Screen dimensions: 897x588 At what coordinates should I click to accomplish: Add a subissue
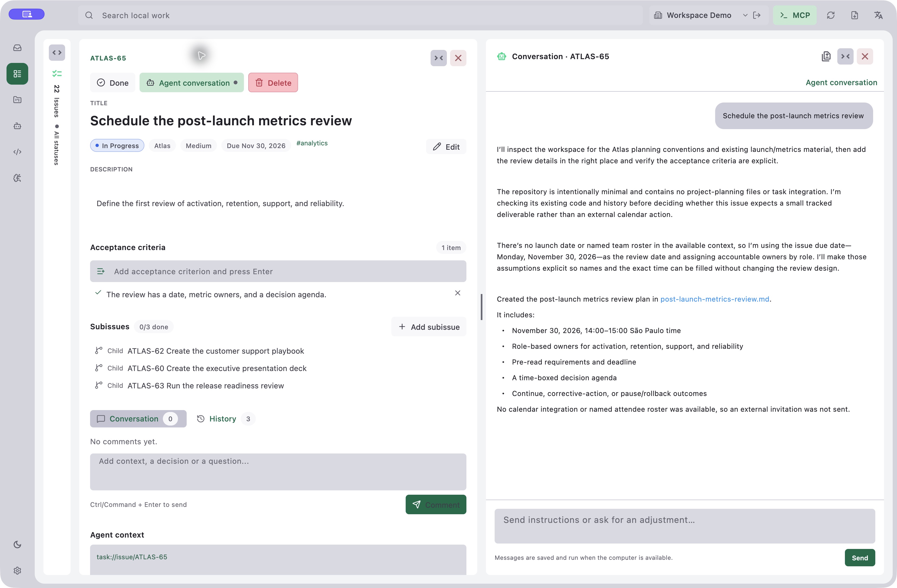[429, 327]
